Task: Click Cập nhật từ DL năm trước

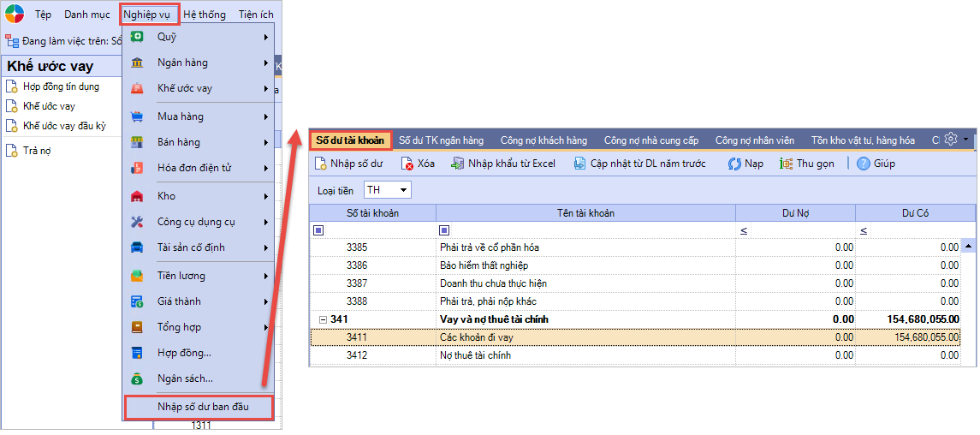Action: [x=639, y=164]
